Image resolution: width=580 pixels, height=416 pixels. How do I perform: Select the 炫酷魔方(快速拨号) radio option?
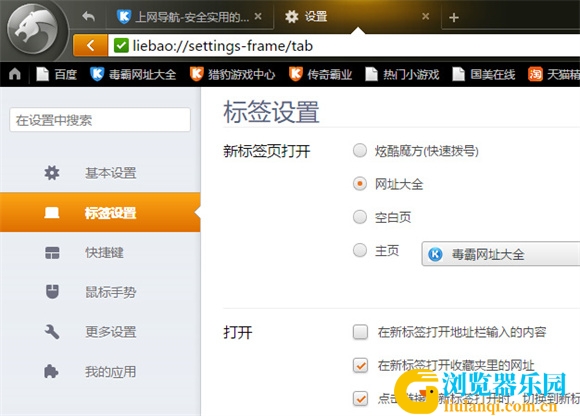pos(360,150)
